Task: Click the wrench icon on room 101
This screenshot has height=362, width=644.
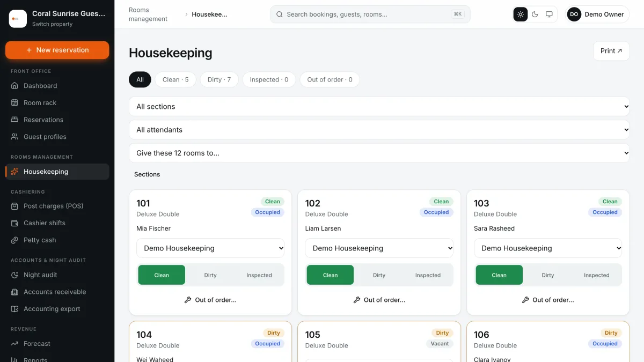Action: pyautogui.click(x=188, y=300)
